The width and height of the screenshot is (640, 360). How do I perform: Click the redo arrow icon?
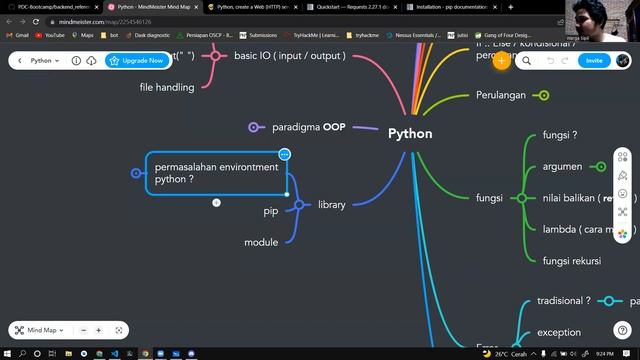565,61
